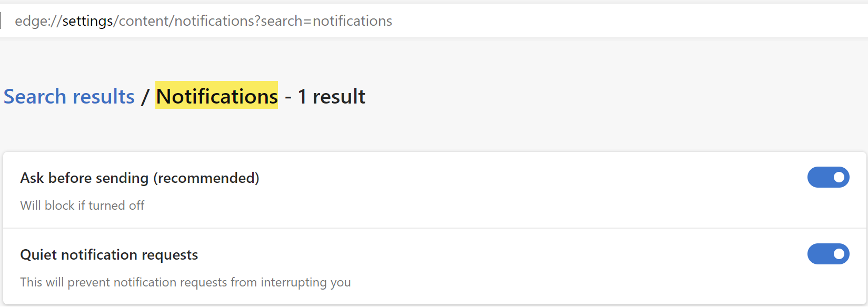Turn off the Ask before sending toggle
Image resolution: width=868 pixels, height=308 pixels.
click(828, 178)
